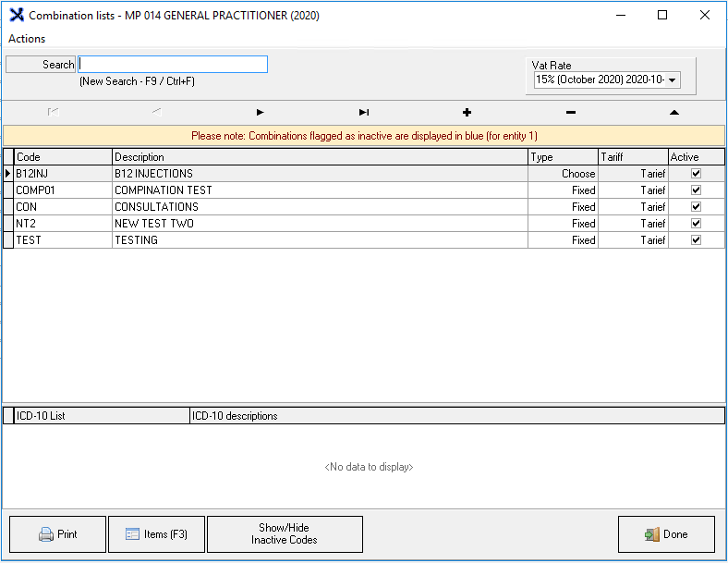Click Show/Hide Inactive Codes button

285,534
